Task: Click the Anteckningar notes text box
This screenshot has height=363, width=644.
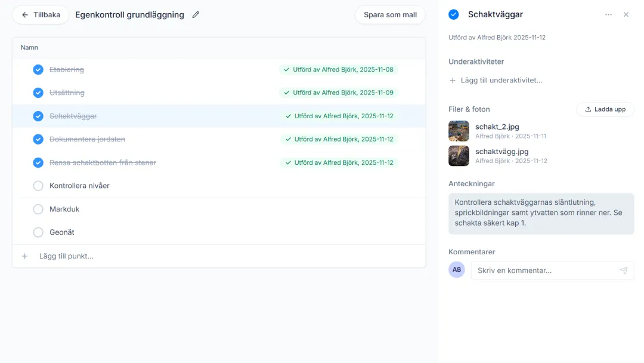Action: [x=541, y=213]
